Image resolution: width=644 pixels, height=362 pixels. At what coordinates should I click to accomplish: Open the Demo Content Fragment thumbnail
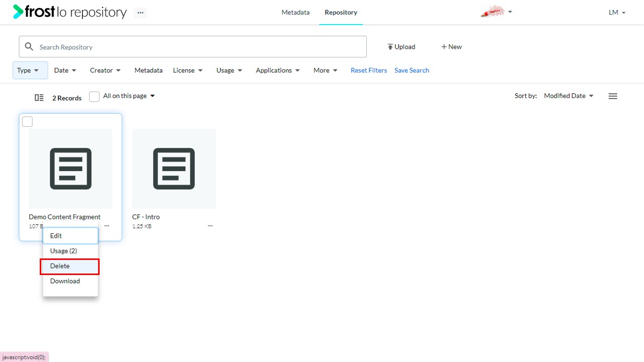[70, 168]
